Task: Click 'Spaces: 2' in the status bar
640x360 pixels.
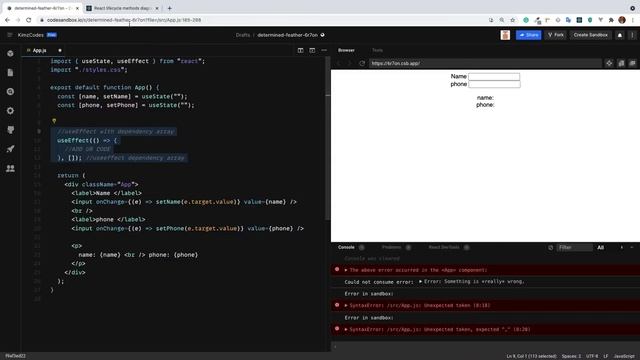Action: (x=571, y=356)
